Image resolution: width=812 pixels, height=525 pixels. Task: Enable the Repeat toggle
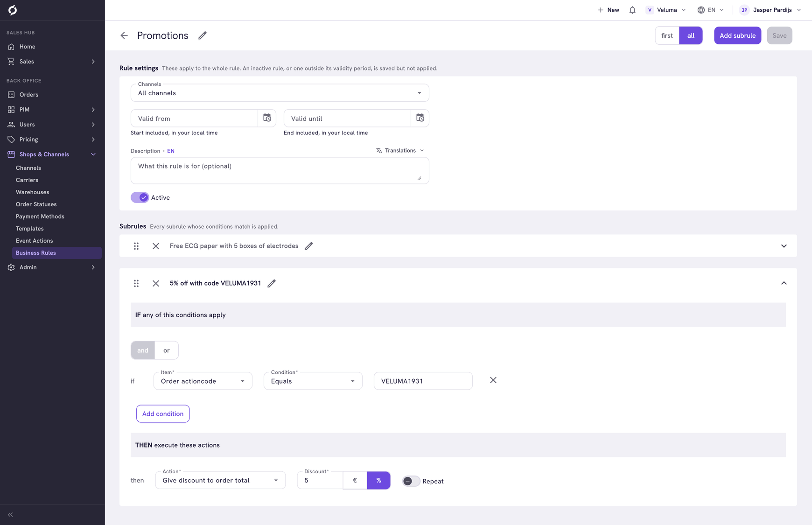tap(411, 481)
